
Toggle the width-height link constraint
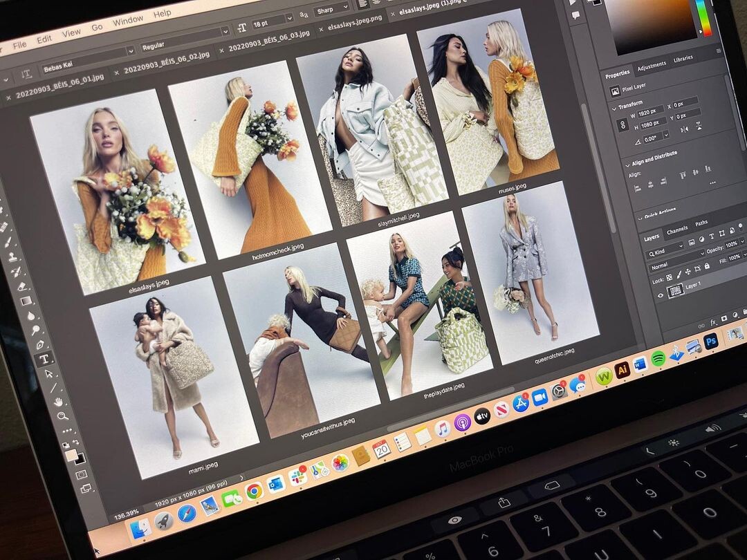pos(622,125)
